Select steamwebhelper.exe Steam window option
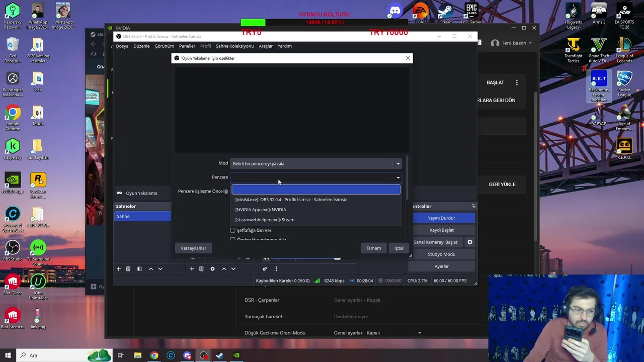 [x=316, y=220]
